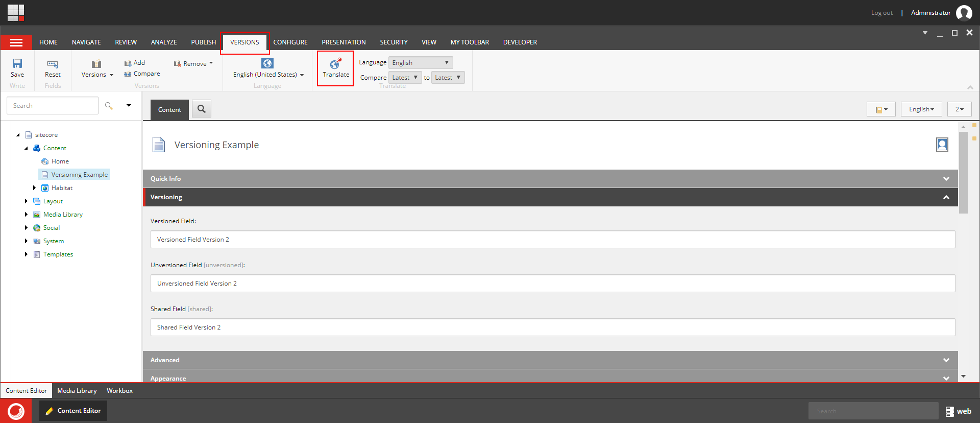Collapse the sitecore root tree node
Screen dimensions: 980x423
coord(18,135)
